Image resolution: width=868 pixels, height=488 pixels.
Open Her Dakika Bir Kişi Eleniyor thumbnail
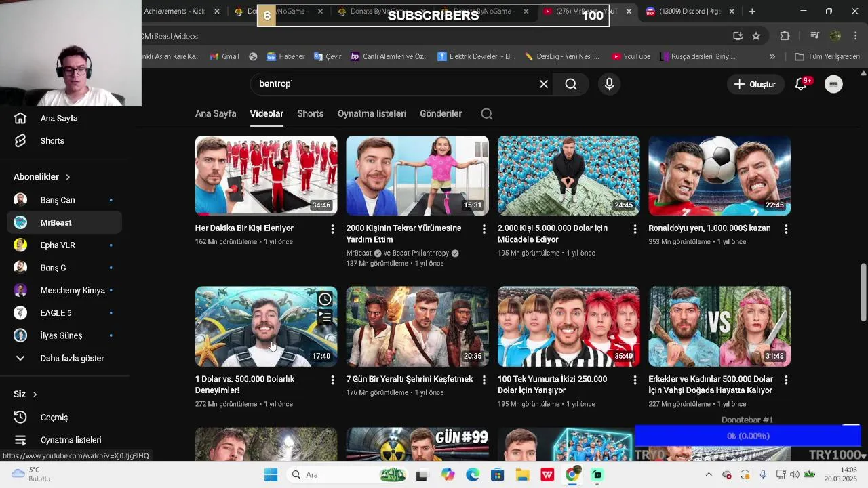[266, 176]
